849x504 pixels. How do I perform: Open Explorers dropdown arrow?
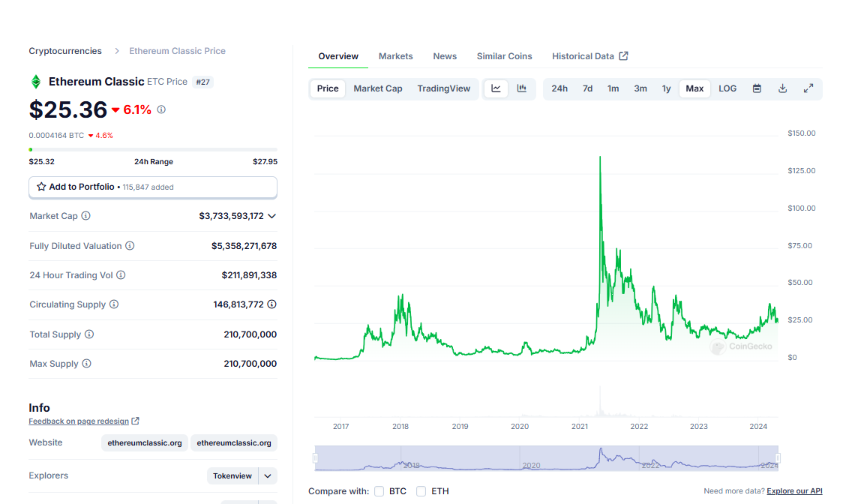pos(268,475)
